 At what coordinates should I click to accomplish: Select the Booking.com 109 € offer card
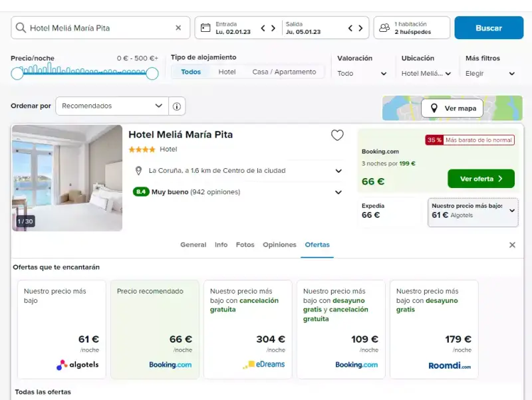(341, 329)
